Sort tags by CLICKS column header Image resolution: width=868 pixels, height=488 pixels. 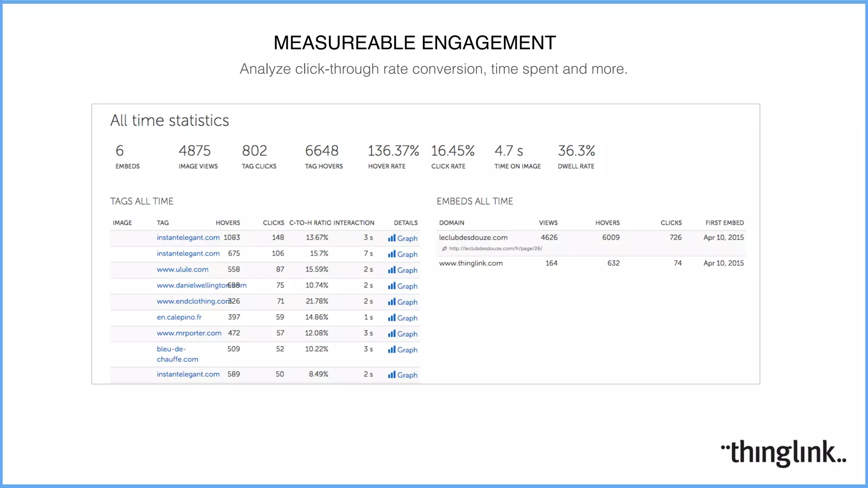[273, 223]
